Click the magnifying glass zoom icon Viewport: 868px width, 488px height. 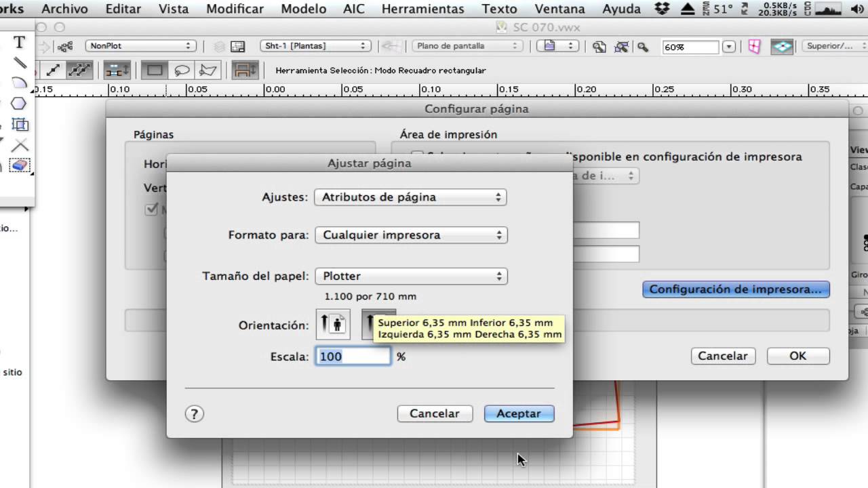click(642, 47)
